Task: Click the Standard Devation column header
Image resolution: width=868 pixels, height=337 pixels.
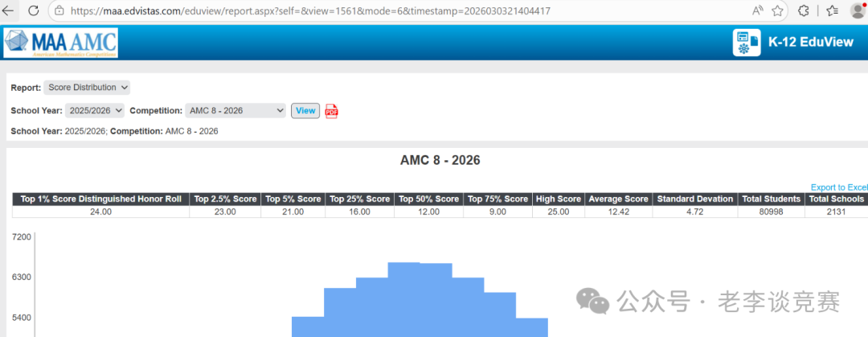Action: pyautogui.click(x=694, y=199)
